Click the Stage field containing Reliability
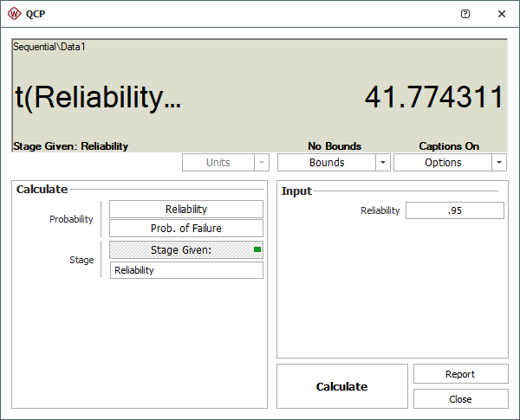Image resolution: width=520 pixels, height=420 pixels. [186, 270]
